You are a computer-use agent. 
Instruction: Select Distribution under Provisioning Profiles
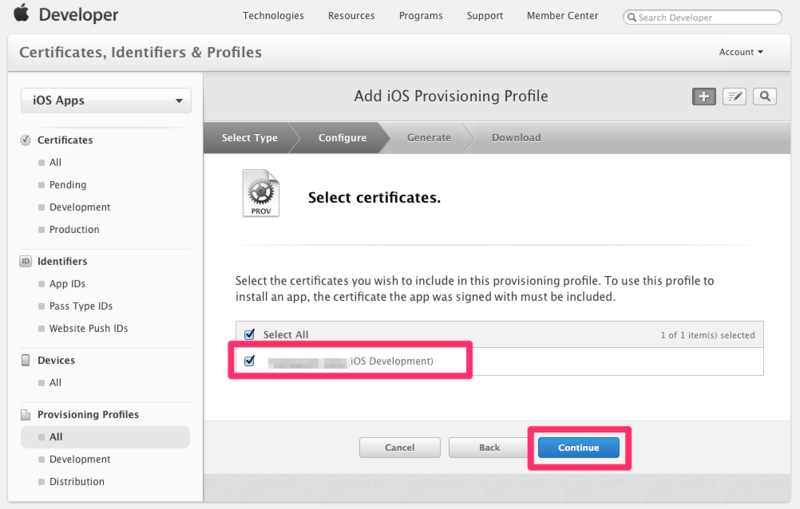pos(77,481)
